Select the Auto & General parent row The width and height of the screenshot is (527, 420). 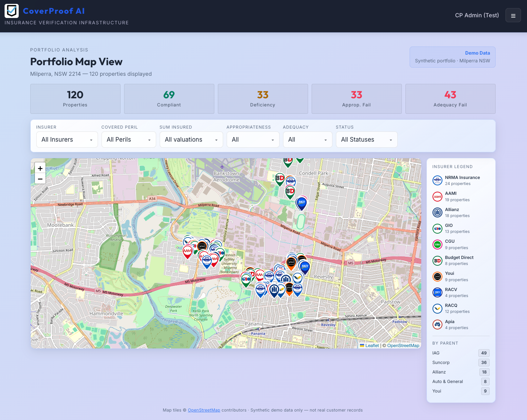[461, 382]
